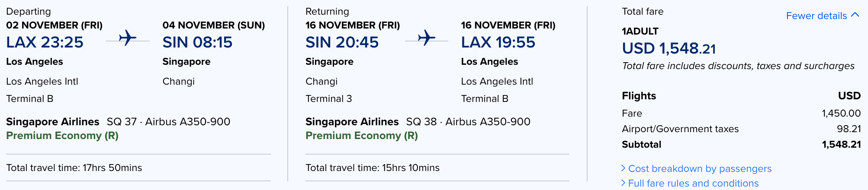Click the returning flight airplane icon
The height and width of the screenshot is (190, 868).
tap(427, 38)
